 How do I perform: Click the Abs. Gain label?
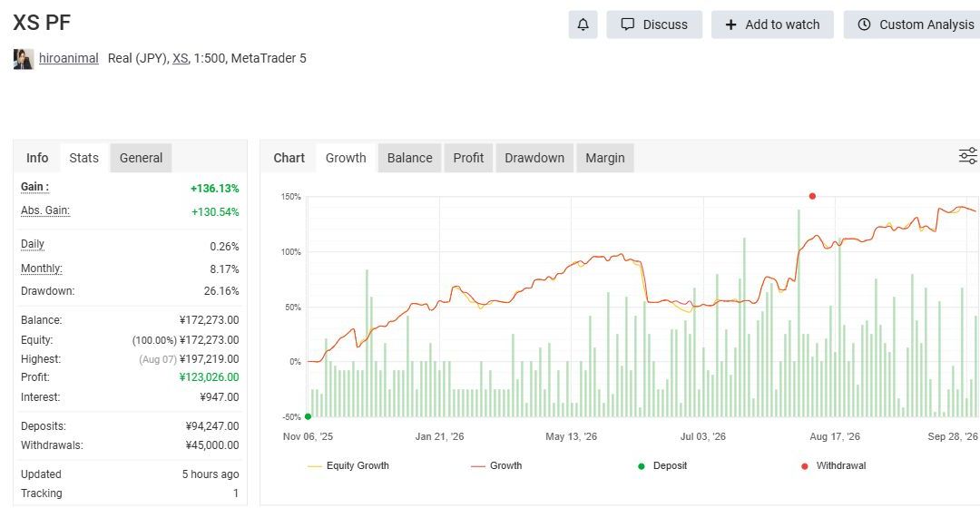coord(45,210)
